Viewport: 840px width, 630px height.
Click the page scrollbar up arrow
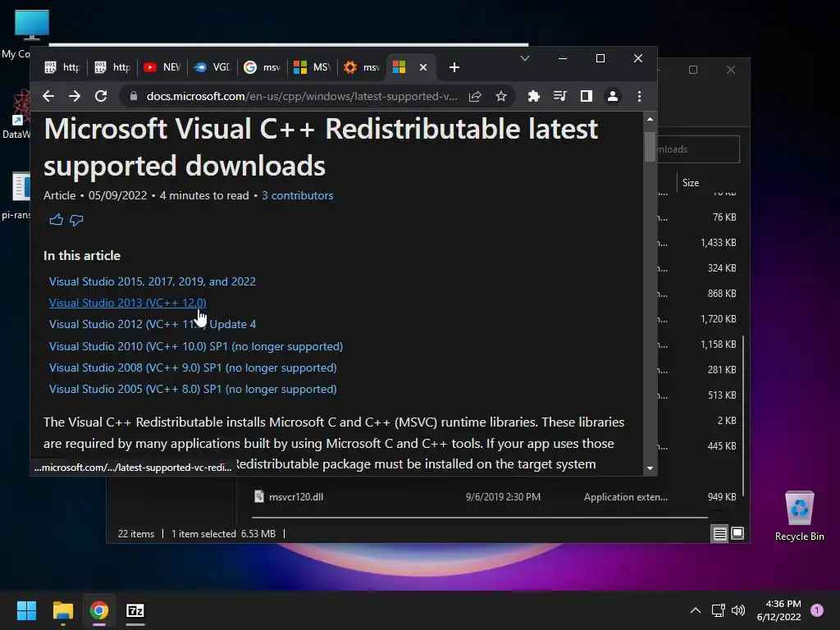(x=650, y=119)
